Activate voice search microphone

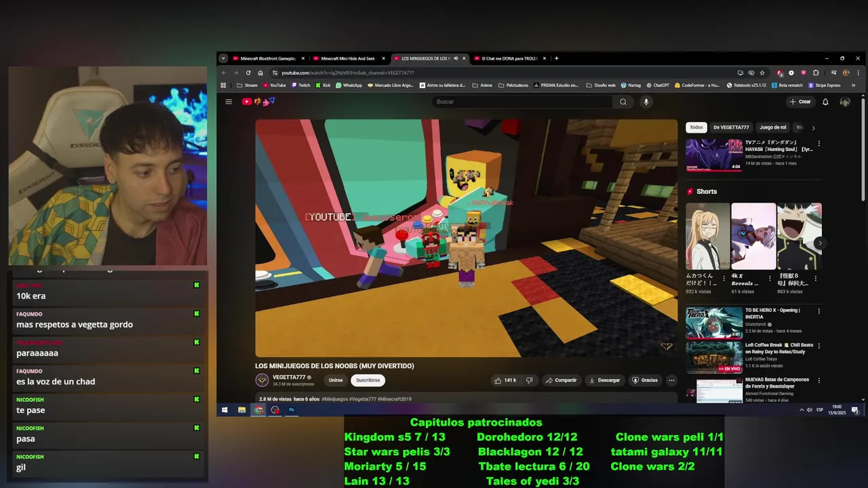[x=646, y=102]
